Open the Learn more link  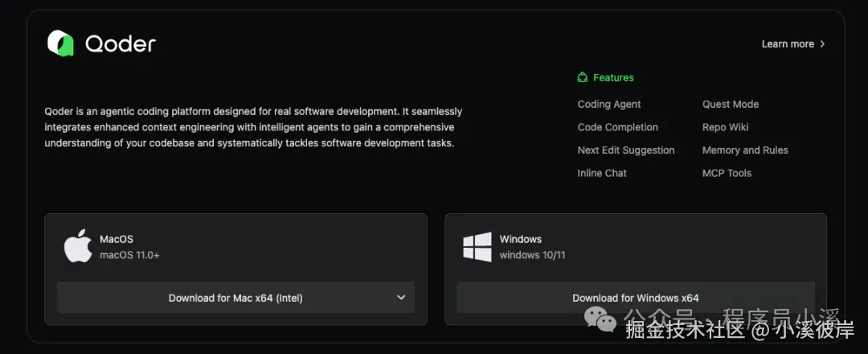(x=788, y=44)
